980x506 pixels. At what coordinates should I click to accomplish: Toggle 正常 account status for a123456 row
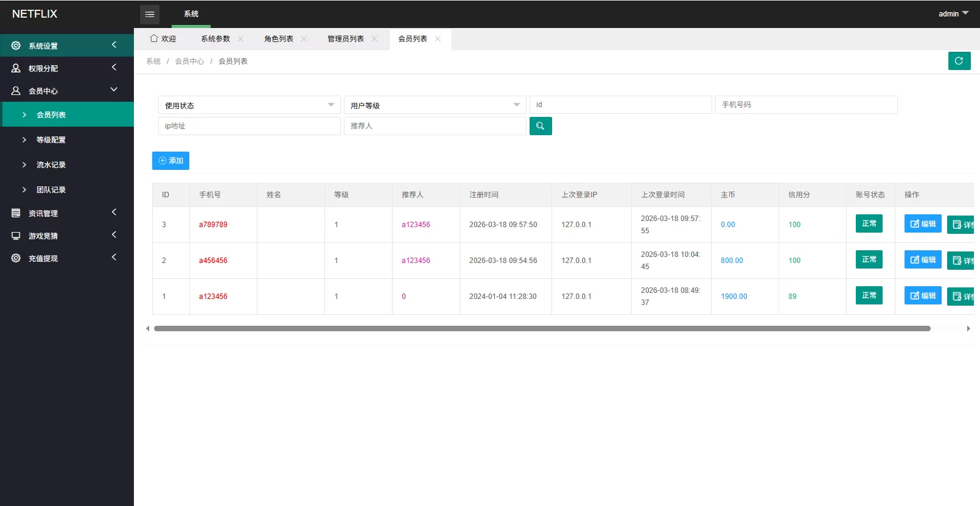(x=869, y=296)
